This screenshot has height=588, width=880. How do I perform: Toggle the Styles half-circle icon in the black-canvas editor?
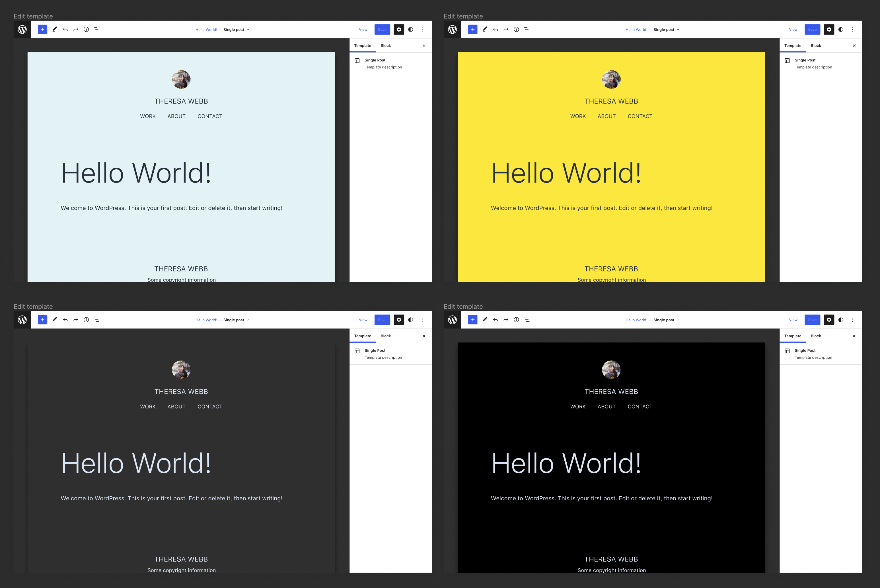(x=841, y=320)
